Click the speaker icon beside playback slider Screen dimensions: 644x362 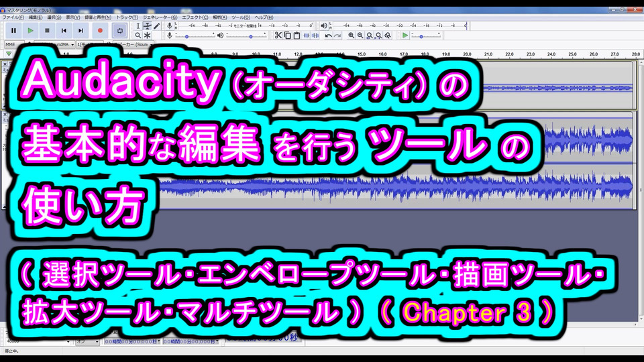(x=221, y=36)
